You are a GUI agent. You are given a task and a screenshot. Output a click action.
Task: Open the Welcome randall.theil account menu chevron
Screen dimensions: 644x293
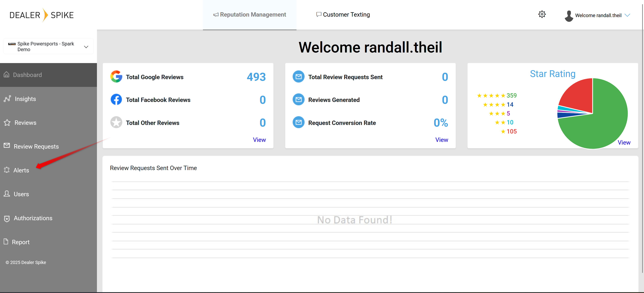coord(627,15)
